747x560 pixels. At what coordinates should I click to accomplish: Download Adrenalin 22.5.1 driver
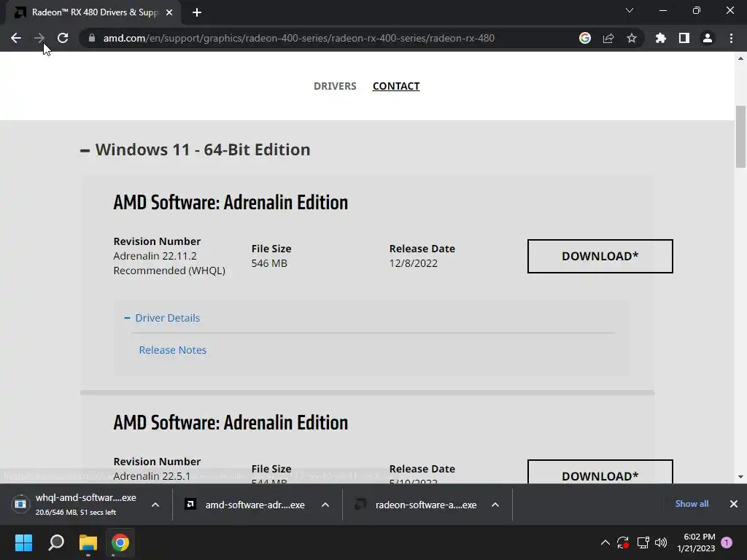[x=600, y=472]
